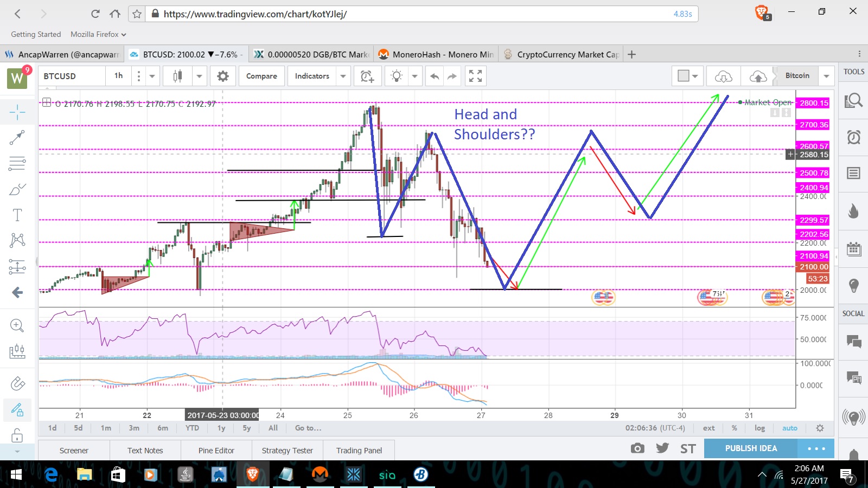The image size is (868, 488).
Task: Open Mozilla Firefox bookmarks folder dropdown
Action: point(98,34)
